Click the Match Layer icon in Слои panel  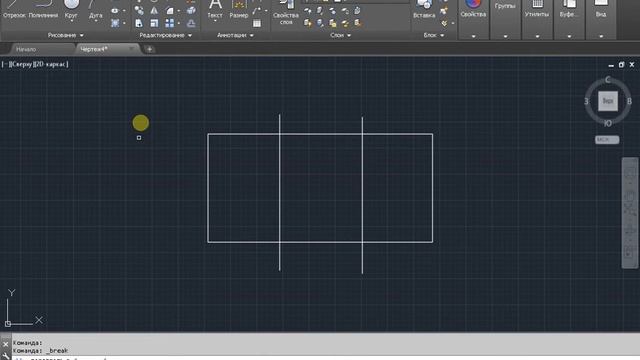(x=358, y=23)
